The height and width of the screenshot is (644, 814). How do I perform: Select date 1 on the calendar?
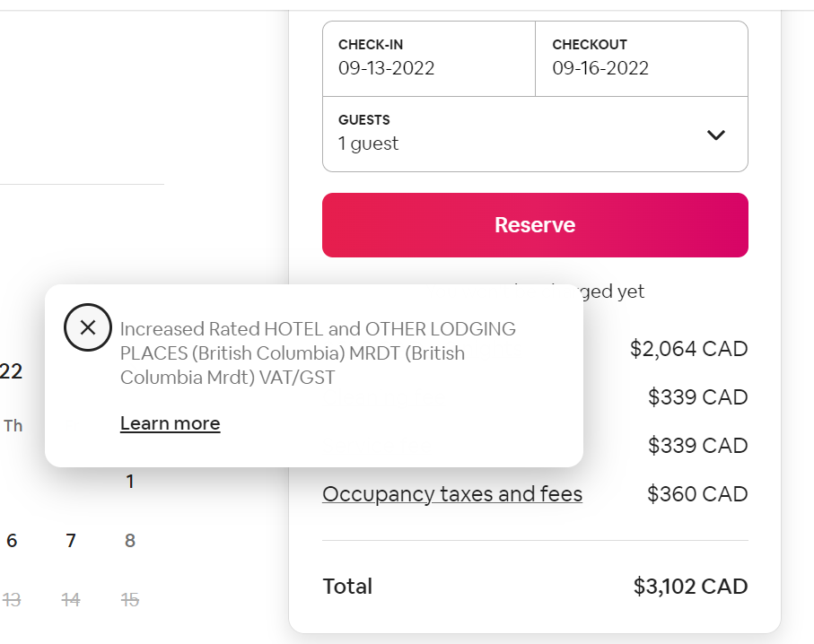click(x=129, y=481)
